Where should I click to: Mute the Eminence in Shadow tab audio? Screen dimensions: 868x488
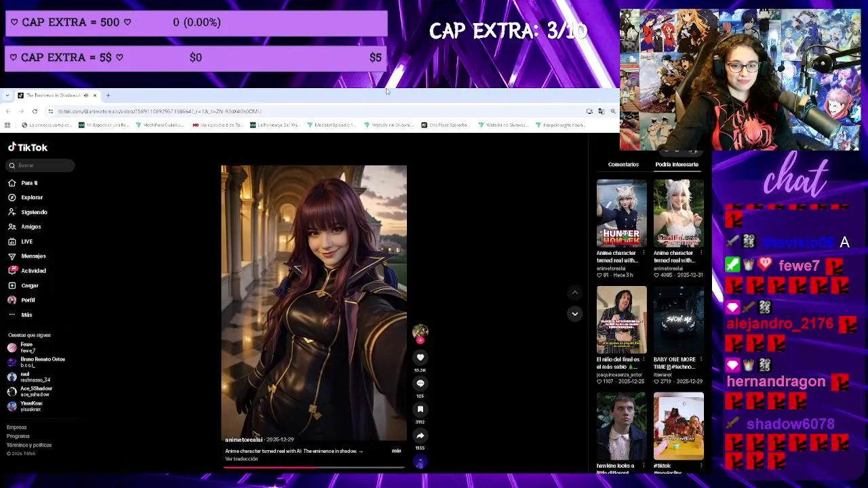click(85, 96)
